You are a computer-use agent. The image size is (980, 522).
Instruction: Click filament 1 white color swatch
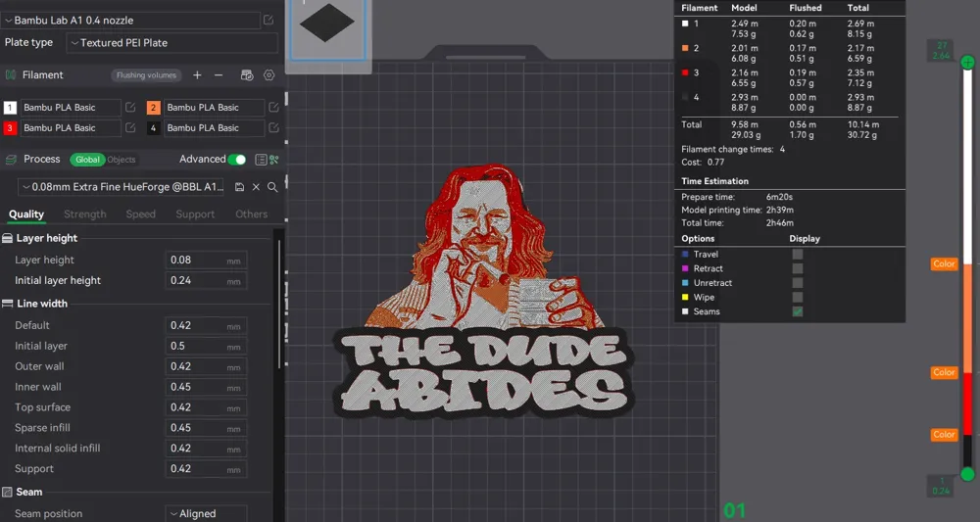tap(10, 108)
